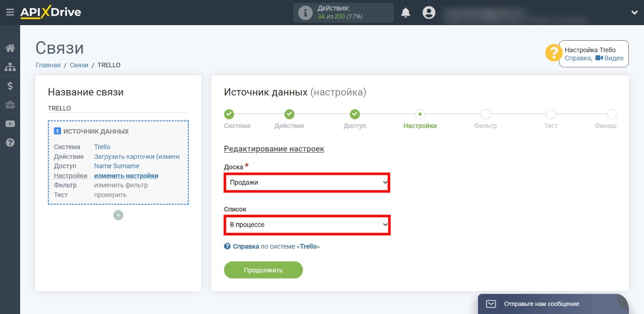Open the YouTube video icon in sidebar
The width and height of the screenshot is (644, 314).
click(10, 124)
